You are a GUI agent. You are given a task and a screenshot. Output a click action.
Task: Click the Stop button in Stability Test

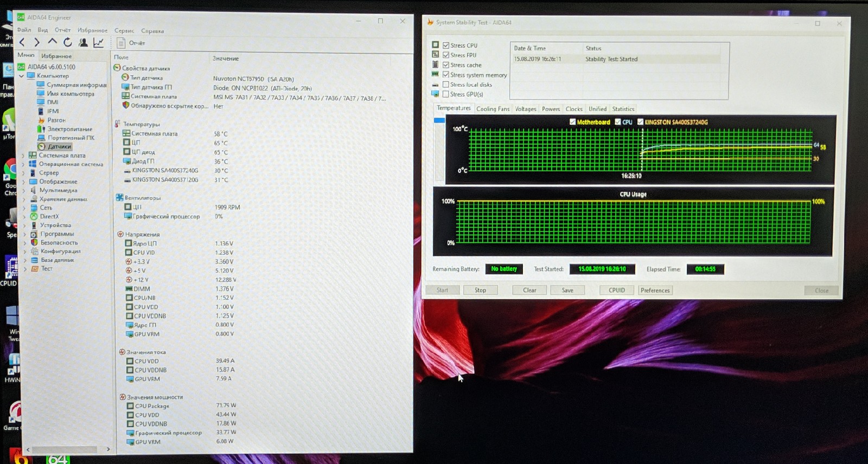pyautogui.click(x=480, y=290)
